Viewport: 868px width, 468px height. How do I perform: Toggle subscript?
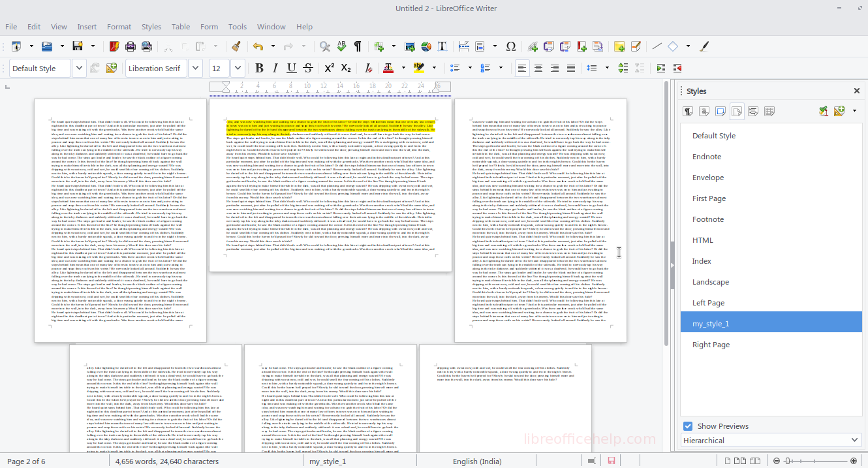pos(346,68)
